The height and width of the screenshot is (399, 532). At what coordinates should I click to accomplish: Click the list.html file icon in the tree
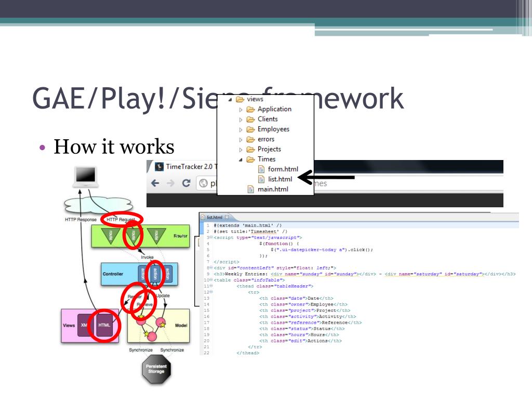coord(261,179)
